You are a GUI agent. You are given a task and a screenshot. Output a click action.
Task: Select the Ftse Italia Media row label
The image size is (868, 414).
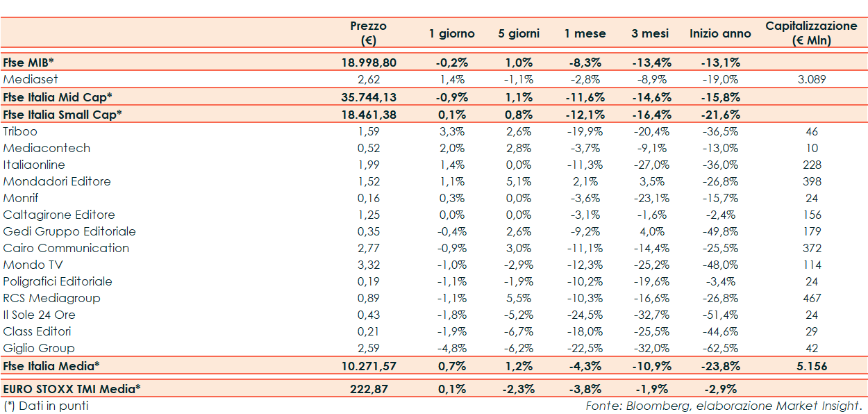[51, 366]
